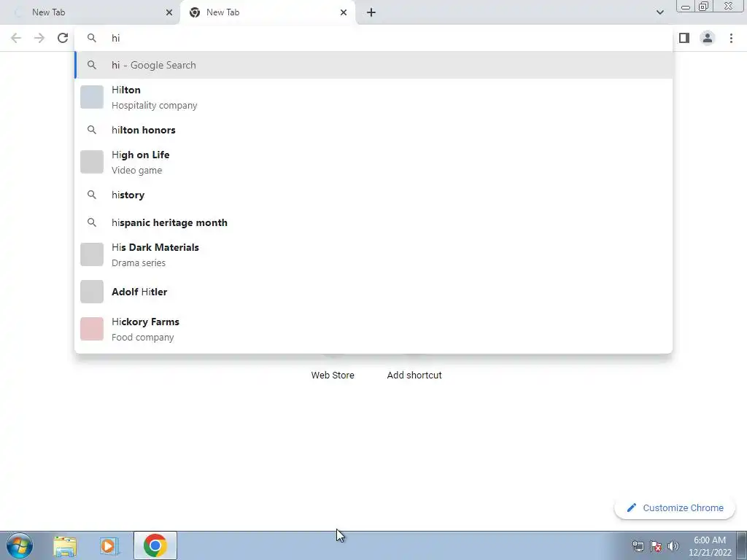Open the clock showing 6:00 AM
This screenshot has width=747, height=560.
(x=710, y=546)
